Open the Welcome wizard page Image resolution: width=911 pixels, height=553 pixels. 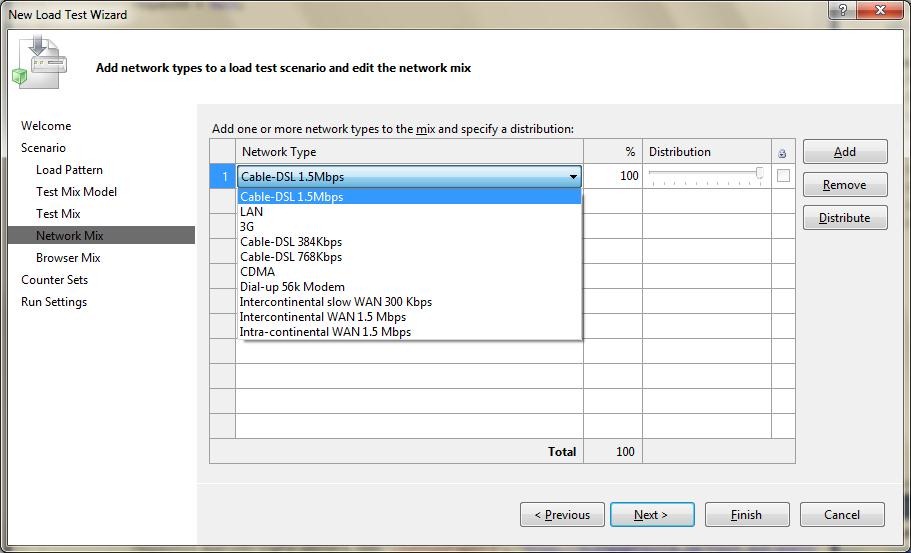46,126
